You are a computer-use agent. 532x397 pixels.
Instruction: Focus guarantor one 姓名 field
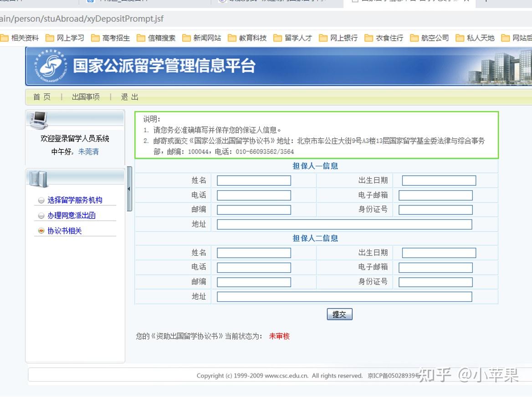click(x=254, y=180)
